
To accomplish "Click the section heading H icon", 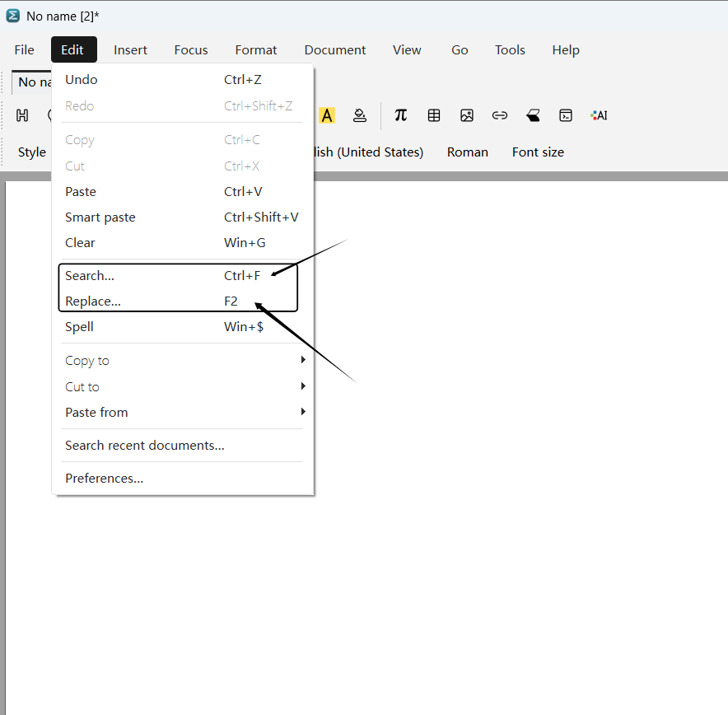I will (22, 115).
